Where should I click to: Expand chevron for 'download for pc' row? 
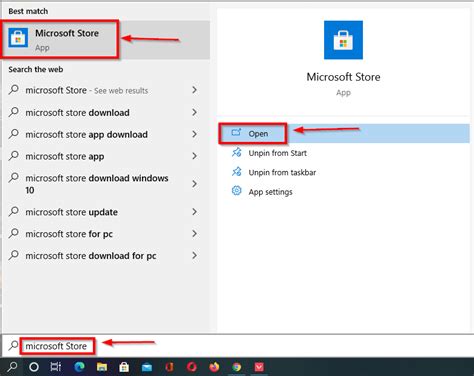(x=194, y=255)
